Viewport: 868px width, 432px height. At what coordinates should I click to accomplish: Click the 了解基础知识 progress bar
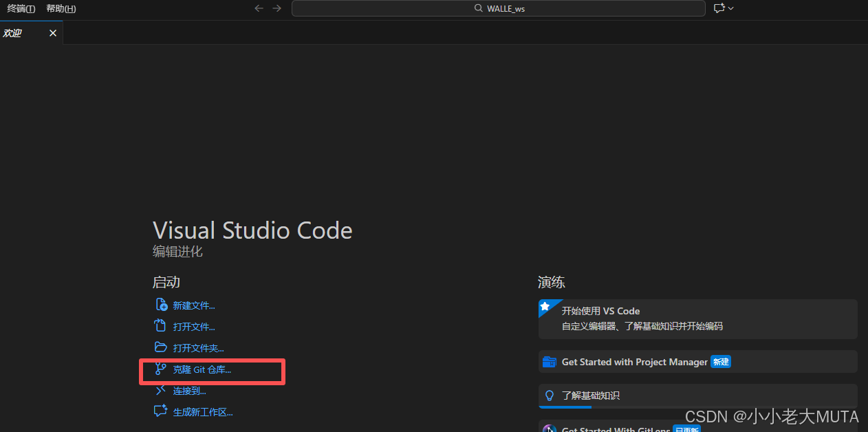point(698,407)
